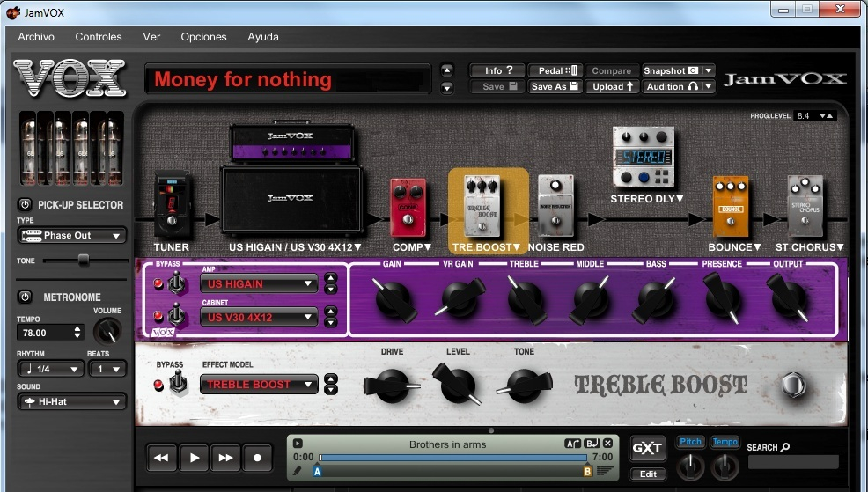Toggle the Treble Boost effect bypass switch
868x492 pixels.
178,382
